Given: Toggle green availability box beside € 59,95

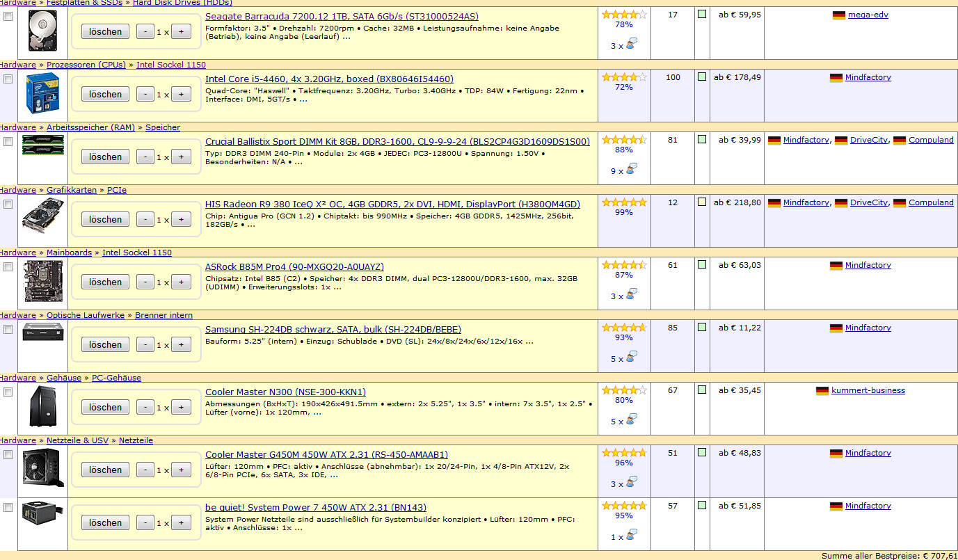Looking at the screenshot, I should tap(702, 14).
